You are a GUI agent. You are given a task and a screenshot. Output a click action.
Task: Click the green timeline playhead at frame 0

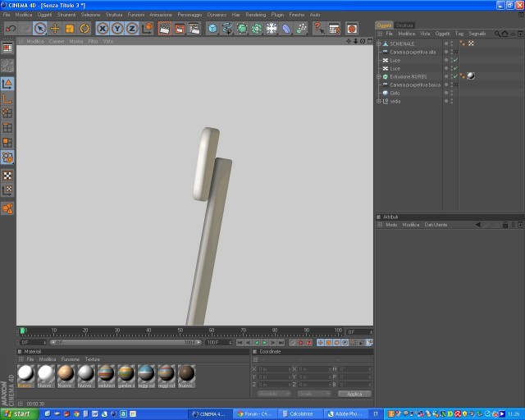tap(22, 331)
